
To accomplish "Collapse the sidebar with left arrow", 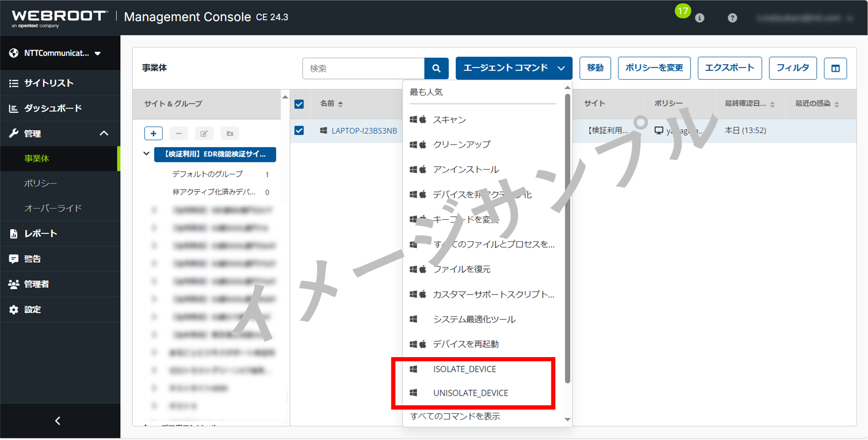I will pos(58,421).
